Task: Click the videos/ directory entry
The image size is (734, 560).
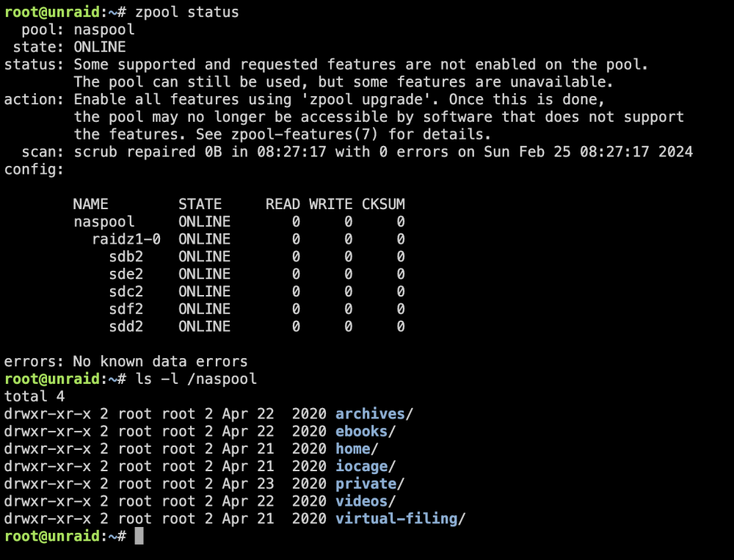Action: click(365, 501)
